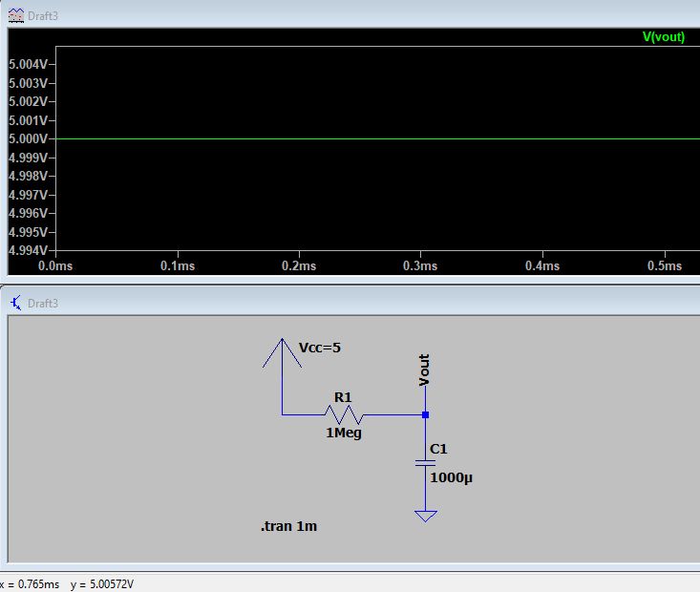Screen dimensions: 700x592
Task: Select the Draft3 schematic window title
Action: [43, 304]
